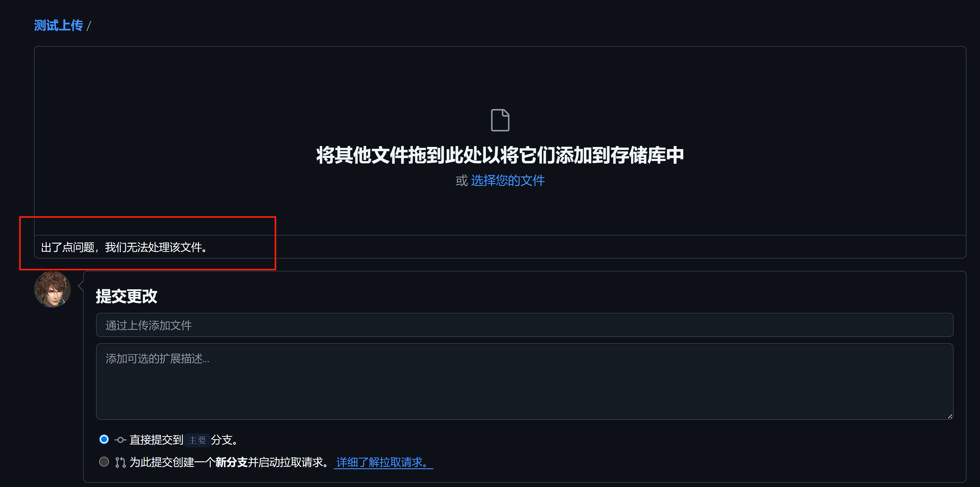Open the 测试上传 repository breadcrumb link
The width and height of the screenshot is (980, 487).
[x=58, y=25]
